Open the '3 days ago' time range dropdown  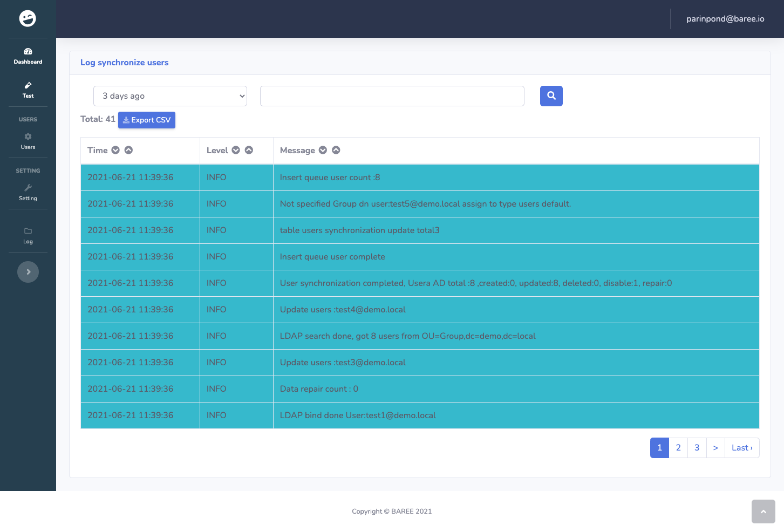[x=170, y=96]
